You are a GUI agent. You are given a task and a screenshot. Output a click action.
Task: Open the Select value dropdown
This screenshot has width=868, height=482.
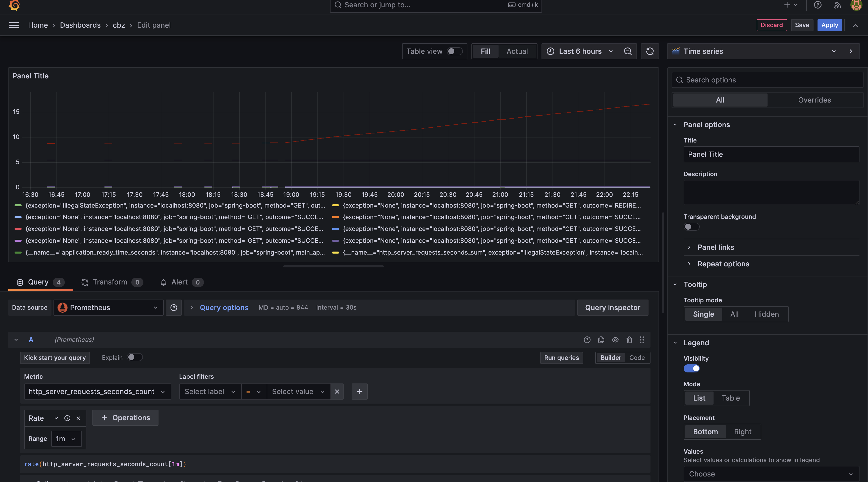299,392
